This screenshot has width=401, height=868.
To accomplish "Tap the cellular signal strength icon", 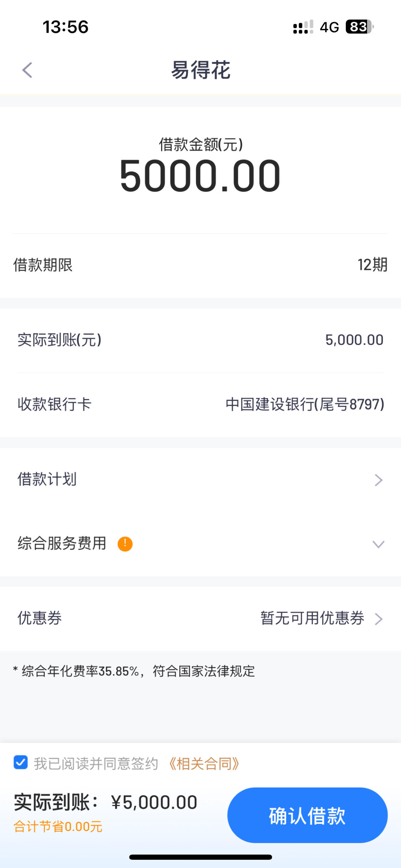I will pos(303,27).
